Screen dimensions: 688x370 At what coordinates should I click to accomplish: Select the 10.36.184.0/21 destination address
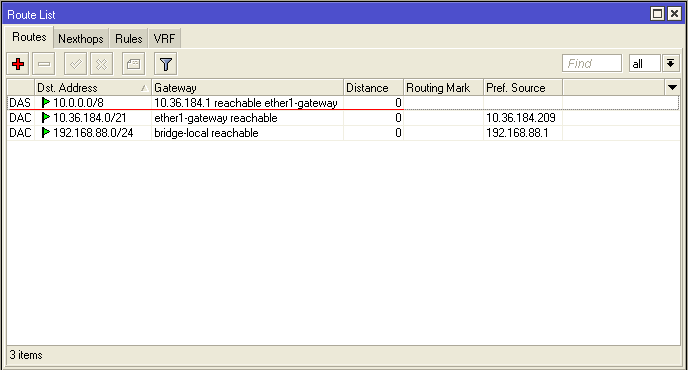[x=90, y=118]
